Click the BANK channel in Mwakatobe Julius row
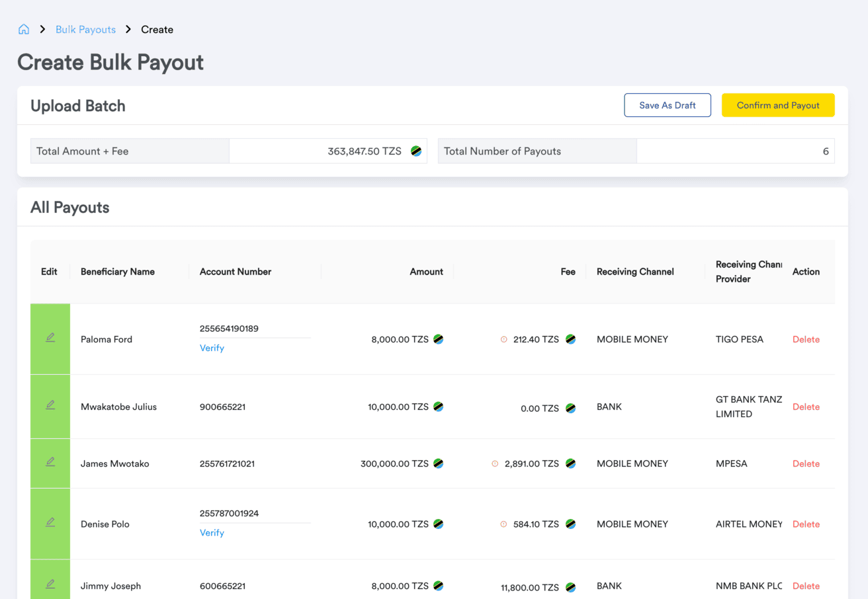Viewport: 868px width, 599px height. tap(609, 407)
